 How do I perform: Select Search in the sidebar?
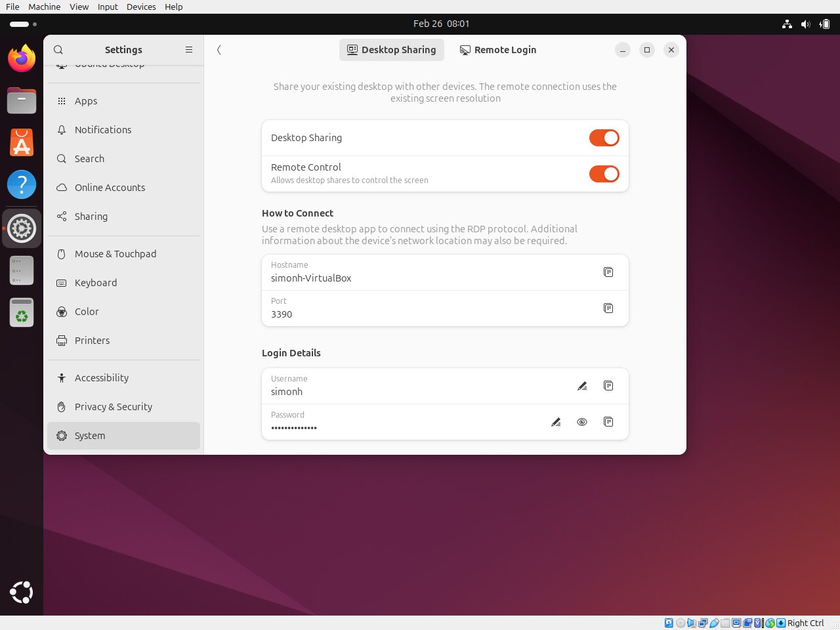123,159
